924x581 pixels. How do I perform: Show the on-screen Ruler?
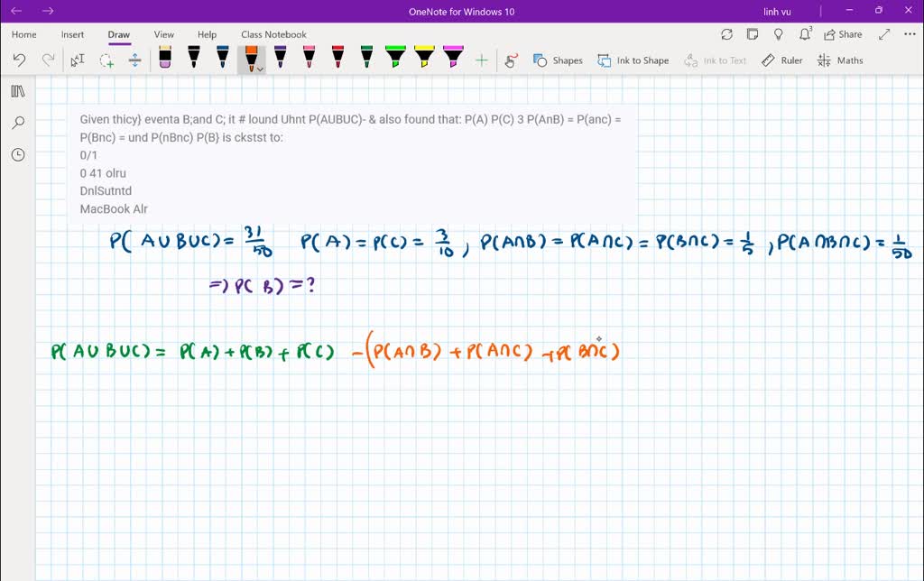point(781,60)
